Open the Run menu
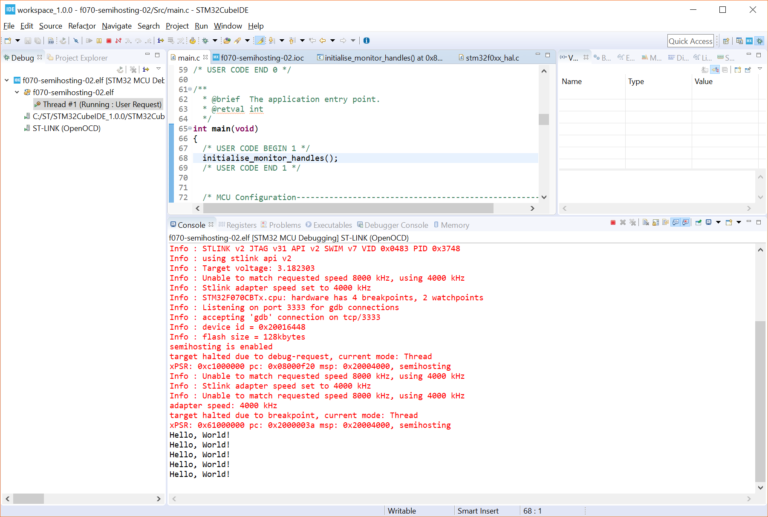The image size is (768, 517). [201, 26]
